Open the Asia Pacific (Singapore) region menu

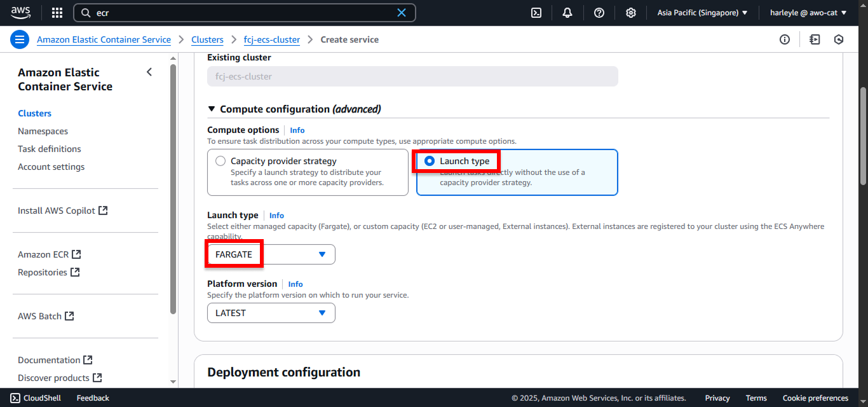702,13
